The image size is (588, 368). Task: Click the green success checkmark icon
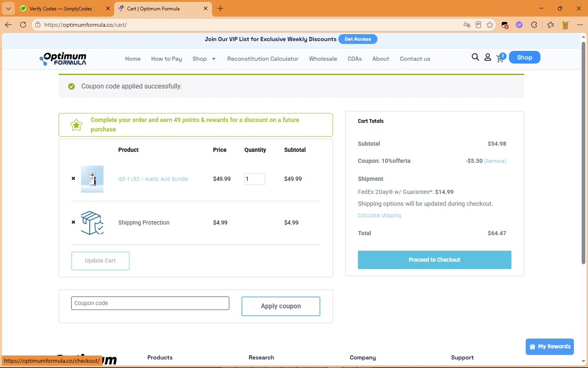pos(71,86)
